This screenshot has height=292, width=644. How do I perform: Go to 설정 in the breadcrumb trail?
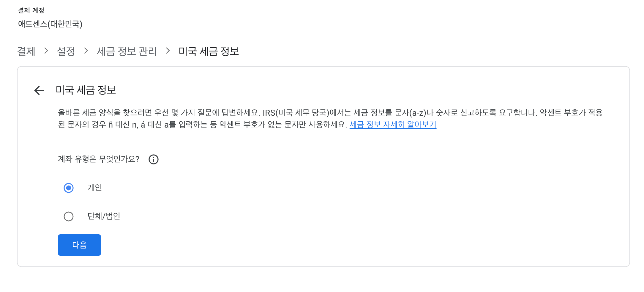66,51
